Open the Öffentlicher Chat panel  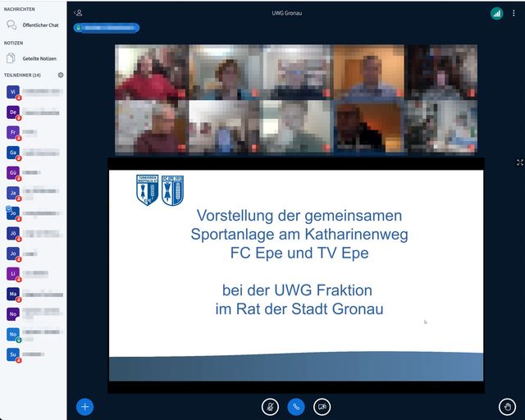tap(33, 25)
